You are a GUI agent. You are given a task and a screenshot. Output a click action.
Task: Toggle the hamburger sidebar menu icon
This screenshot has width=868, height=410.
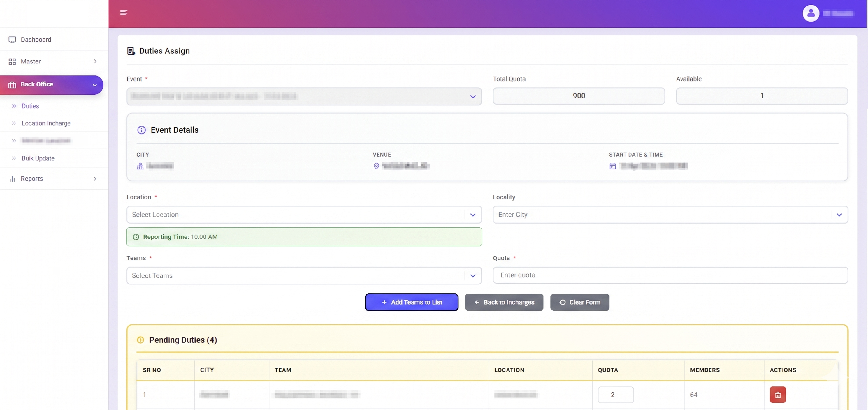coord(124,13)
